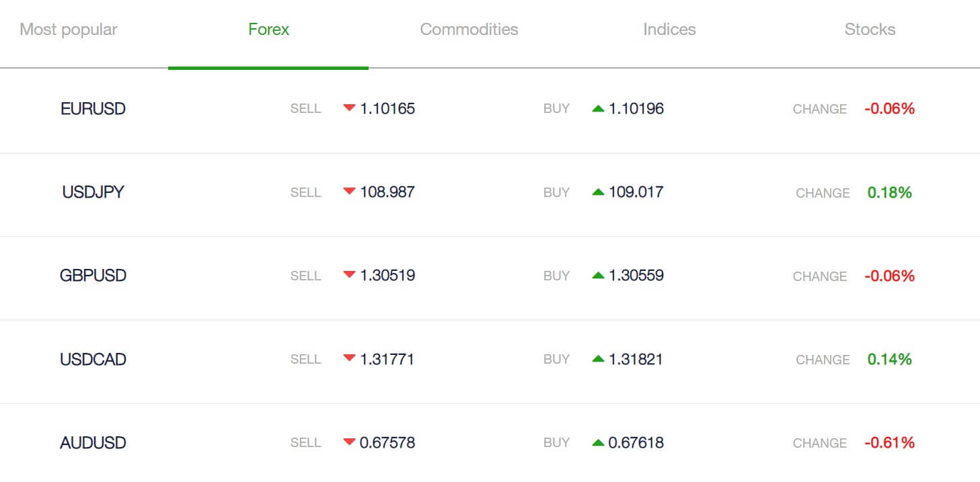Select the Forex tab
The height and width of the screenshot is (482, 980).
[268, 30]
